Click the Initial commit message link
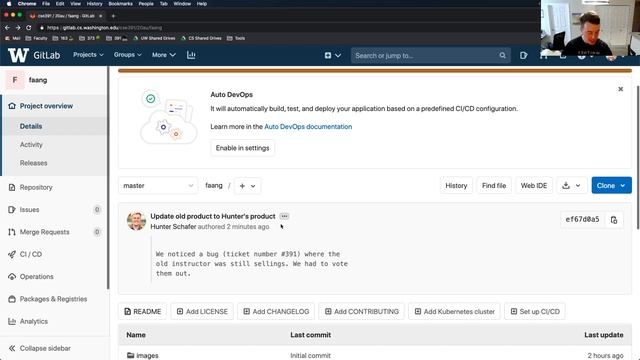 point(311,356)
